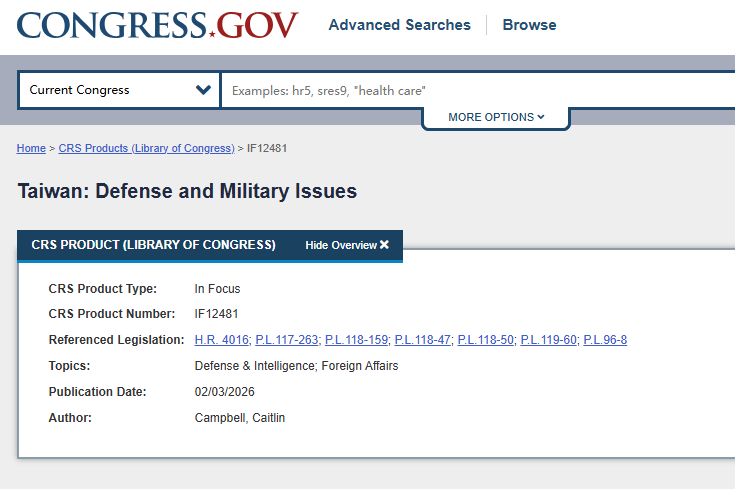Open CRS Products (Library of Congress) breadcrumb
Image resolution: width=735 pixels, height=491 pixels.
(x=146, y=148)
